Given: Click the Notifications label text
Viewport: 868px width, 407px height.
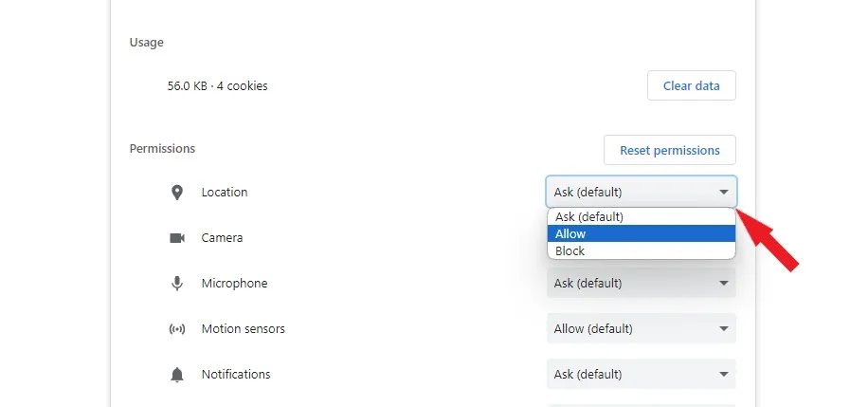Looking at the screenshot, I should coord(236,375).
